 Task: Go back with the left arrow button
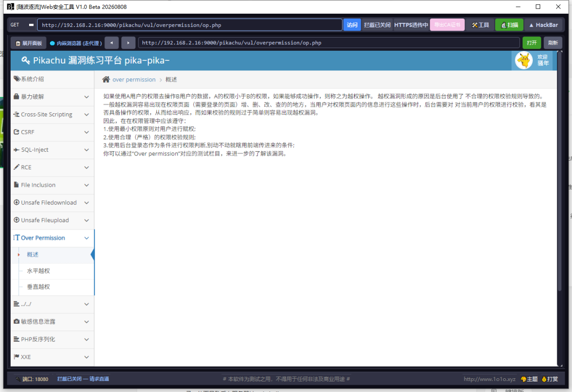pos(112,43)
